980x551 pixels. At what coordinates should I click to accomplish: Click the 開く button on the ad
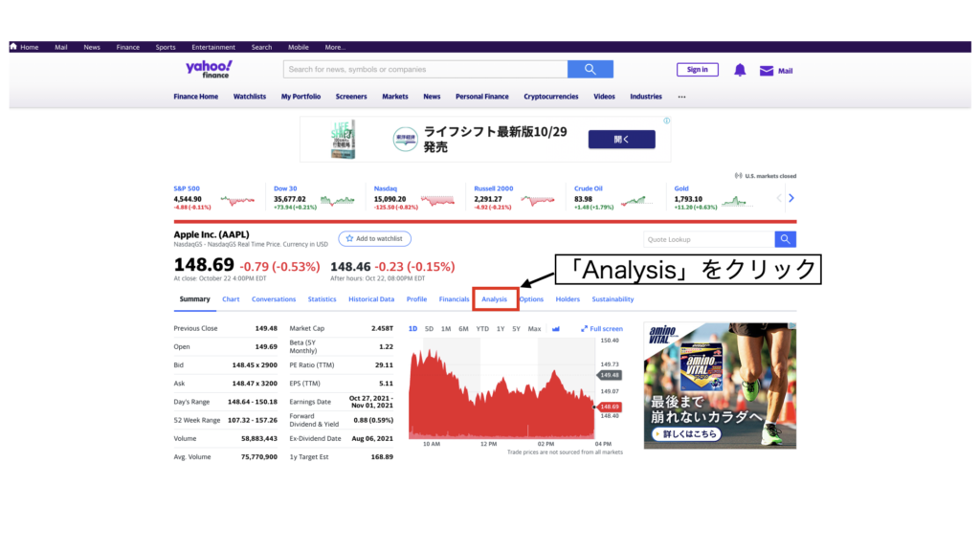click(621, 140)
